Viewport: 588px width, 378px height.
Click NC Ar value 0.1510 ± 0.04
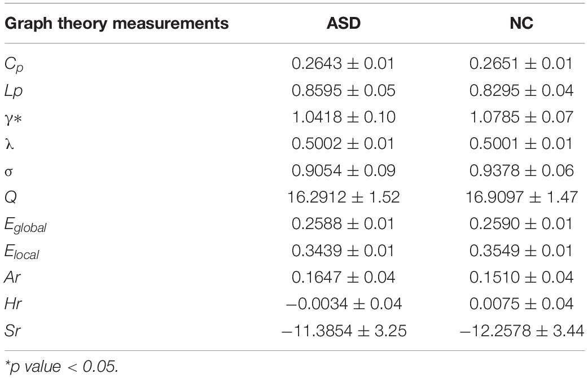tap(521, 278)
